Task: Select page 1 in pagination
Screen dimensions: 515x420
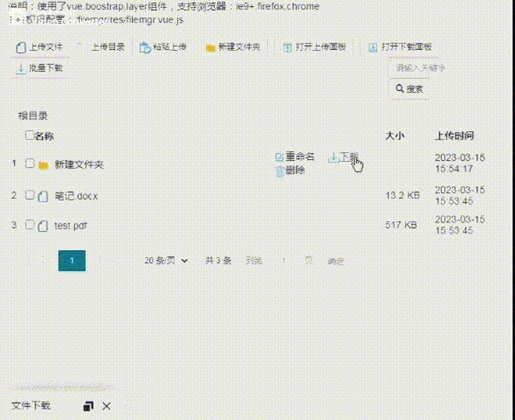Action: tap(72, 261)
